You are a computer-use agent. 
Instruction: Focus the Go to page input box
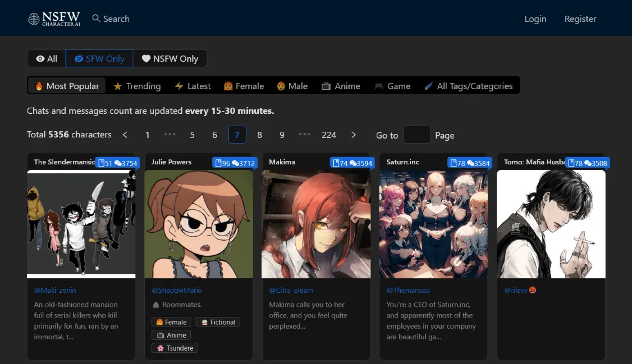[417, 135]
